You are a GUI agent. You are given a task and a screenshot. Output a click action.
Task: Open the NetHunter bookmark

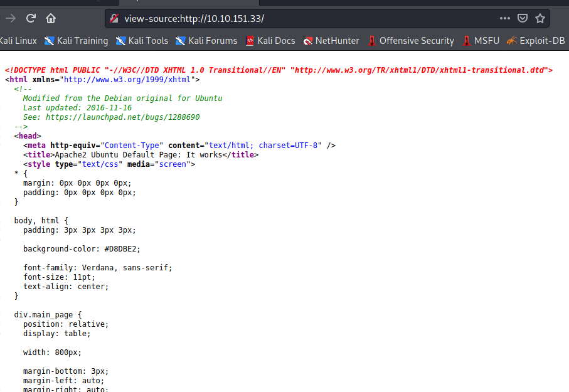[x=331, y=41]
